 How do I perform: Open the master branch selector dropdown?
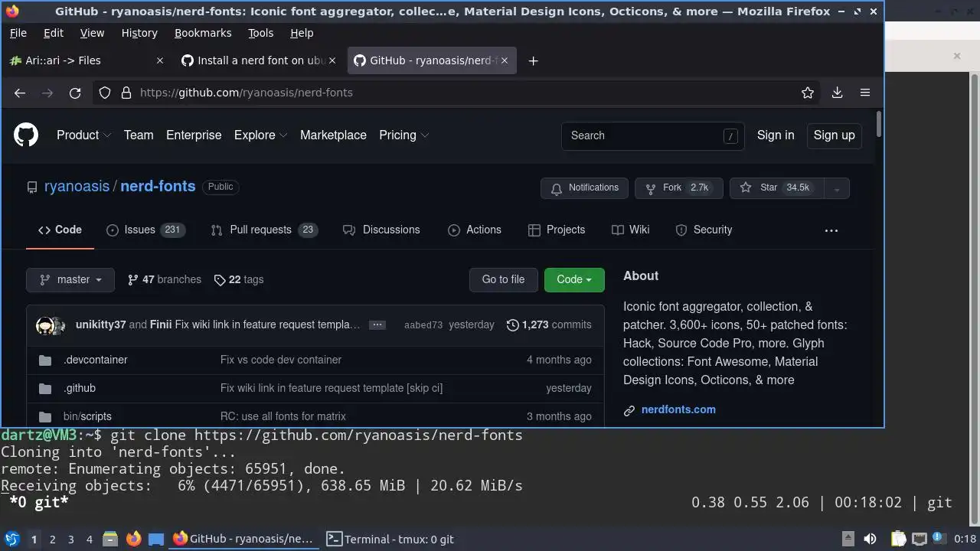tap(70, 280)
